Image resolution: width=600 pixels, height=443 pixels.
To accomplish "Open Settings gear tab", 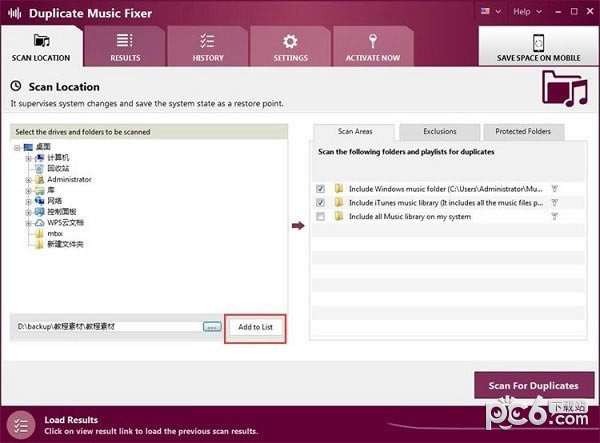I will [291, 41].
